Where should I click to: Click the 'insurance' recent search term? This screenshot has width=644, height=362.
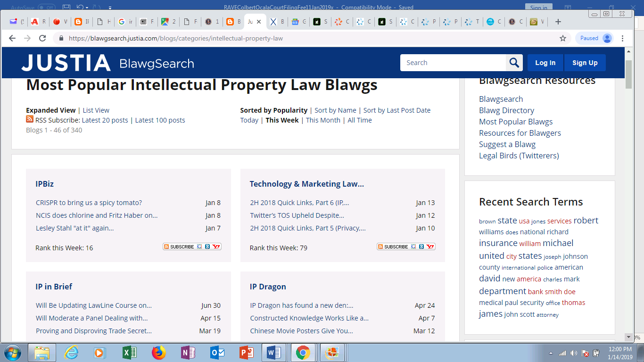point(498,243)
